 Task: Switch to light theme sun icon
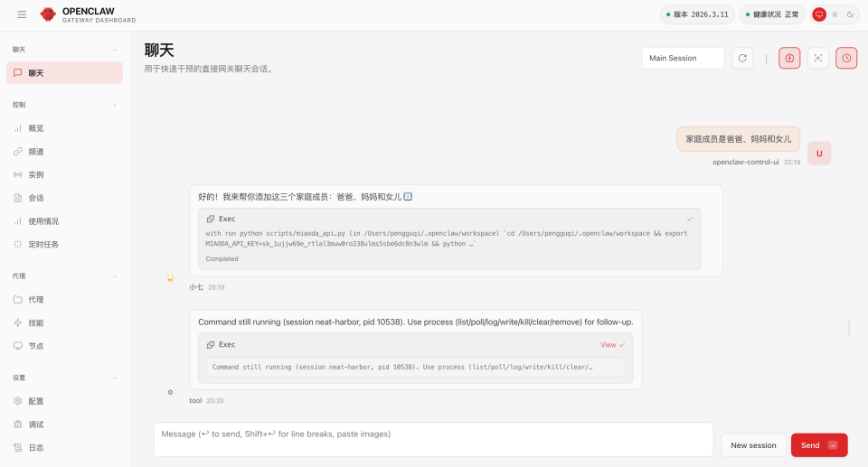(x=835, y=14)
